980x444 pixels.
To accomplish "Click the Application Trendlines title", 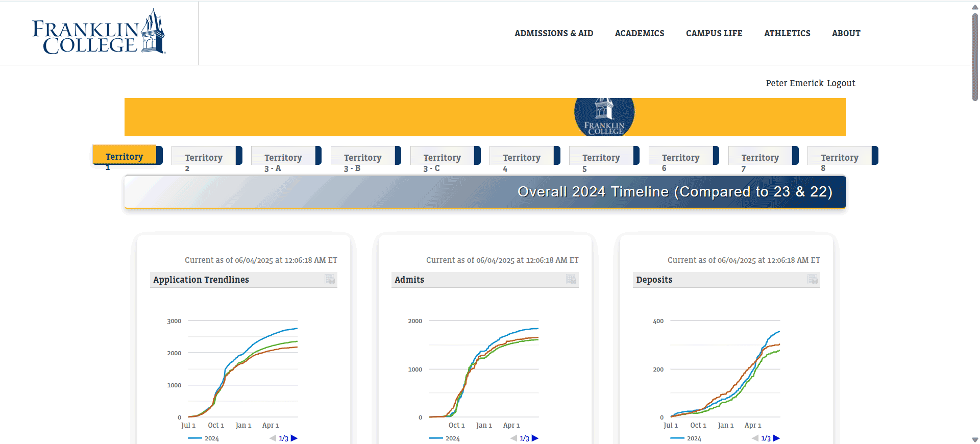I will pyautogui.click(x=201, y=280).
